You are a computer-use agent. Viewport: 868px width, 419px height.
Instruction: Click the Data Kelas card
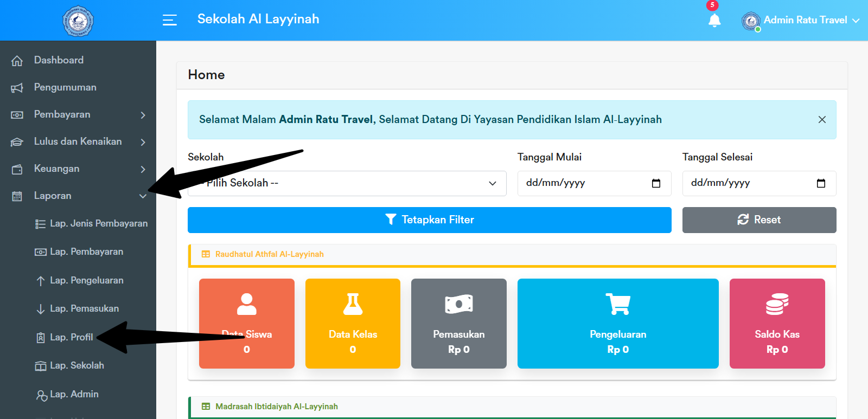tap(353, 324)
